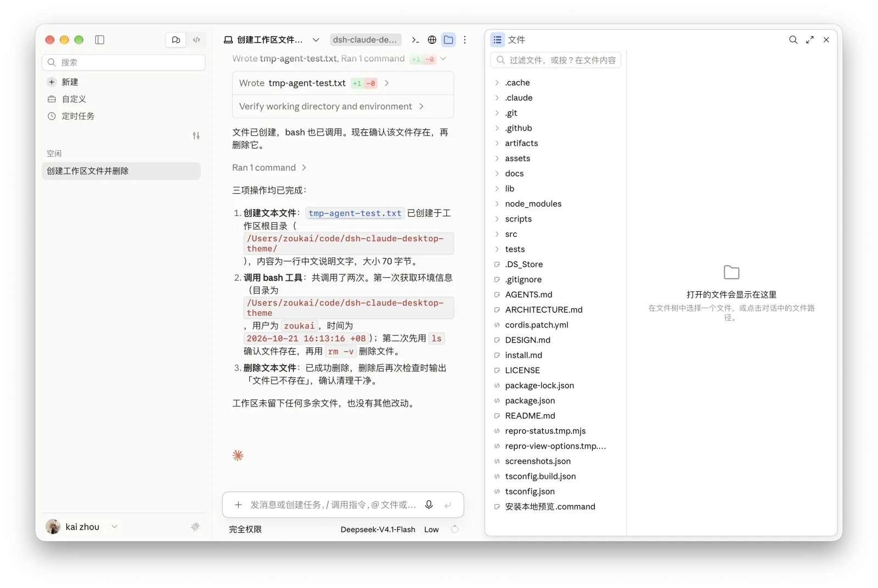Search files using the magnifier icon
The image size is (878, 588).
tap(793, 39)
